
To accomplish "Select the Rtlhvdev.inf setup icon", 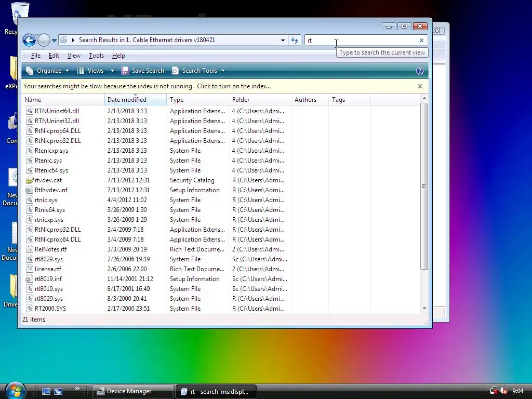I will (x=30, y=190).
